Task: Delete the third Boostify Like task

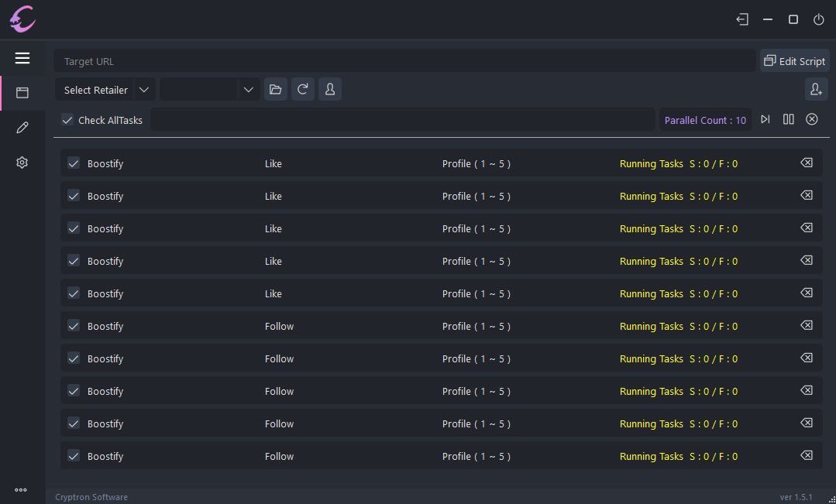Action: coord(807,228)
